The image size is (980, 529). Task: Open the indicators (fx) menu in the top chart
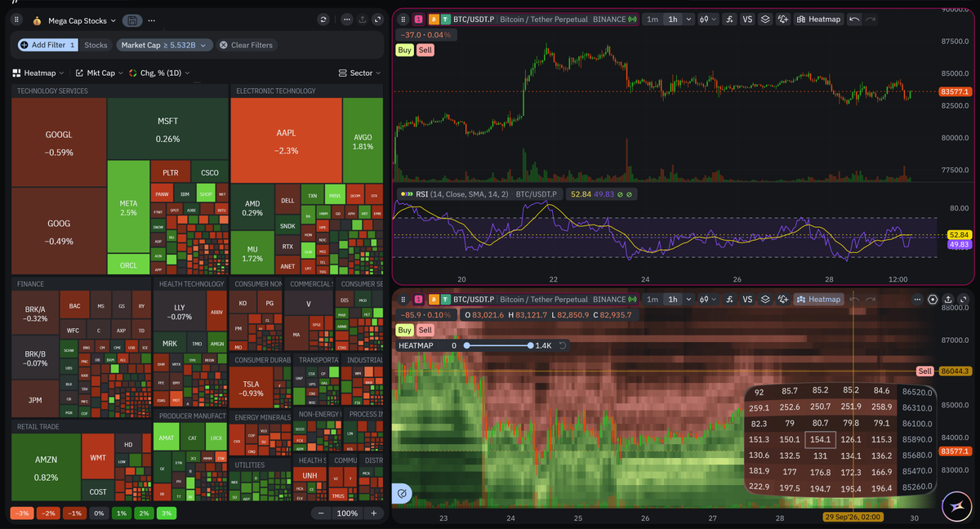(x=728, y=19)
